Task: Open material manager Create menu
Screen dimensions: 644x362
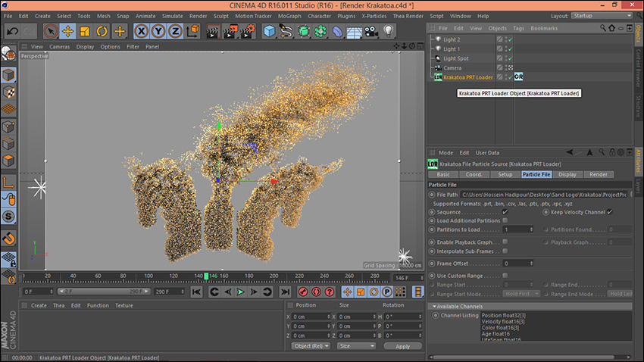Action: pyautogui.click(x=39, y=305)
